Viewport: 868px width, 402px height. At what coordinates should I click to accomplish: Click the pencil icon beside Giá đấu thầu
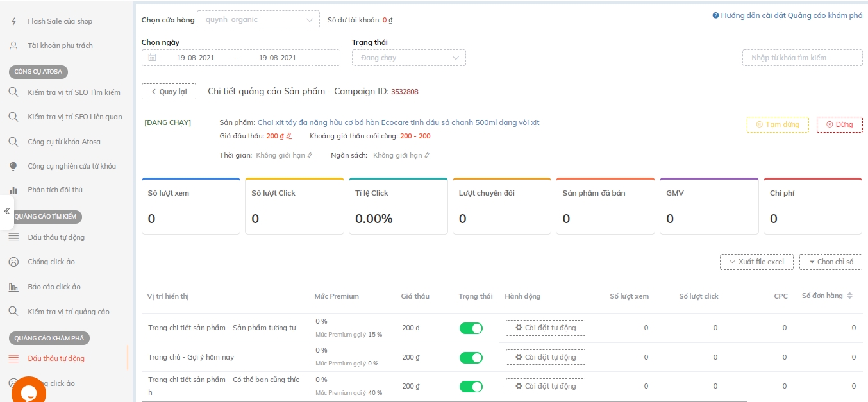[289, 136]
